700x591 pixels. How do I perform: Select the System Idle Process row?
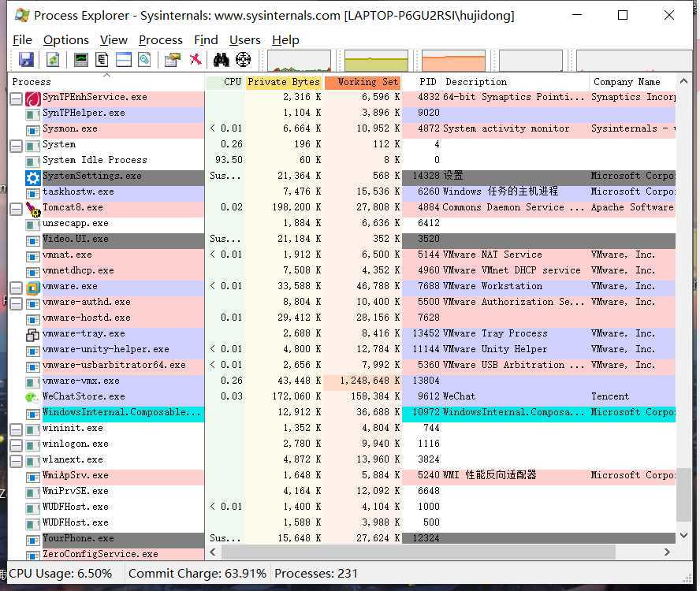click(x=342, y=160)
